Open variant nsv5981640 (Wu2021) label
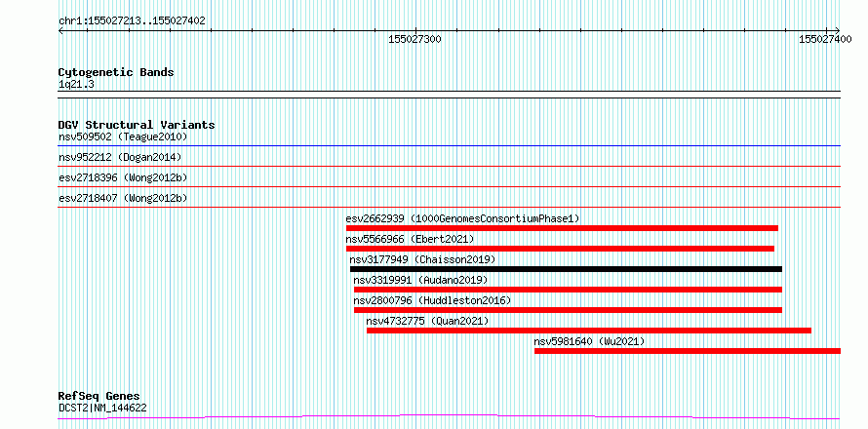This screenshot has width=868, height=429. tap(589, 341)
